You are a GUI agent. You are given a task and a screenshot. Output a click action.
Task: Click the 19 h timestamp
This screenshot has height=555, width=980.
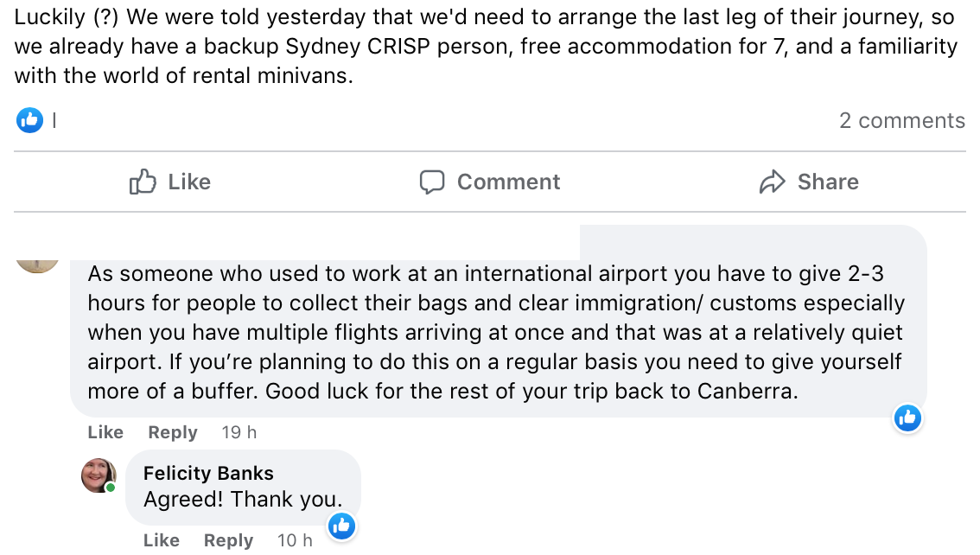[239, 432]
